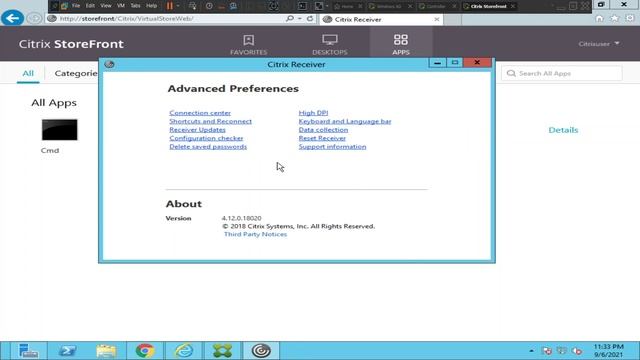
Task: Switch to the Citrix Storefront VM tab
Action: (489, 7)
